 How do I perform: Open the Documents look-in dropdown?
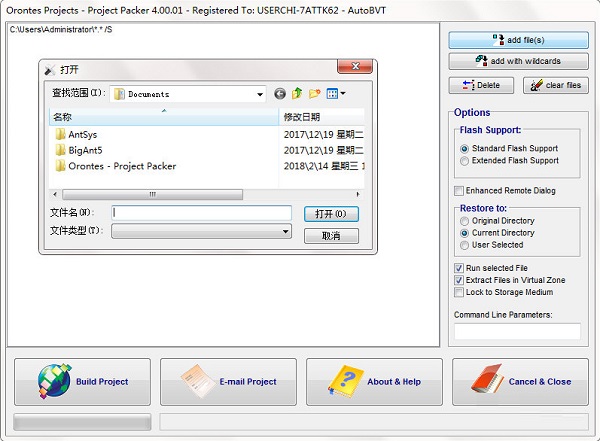click(260, 94)
